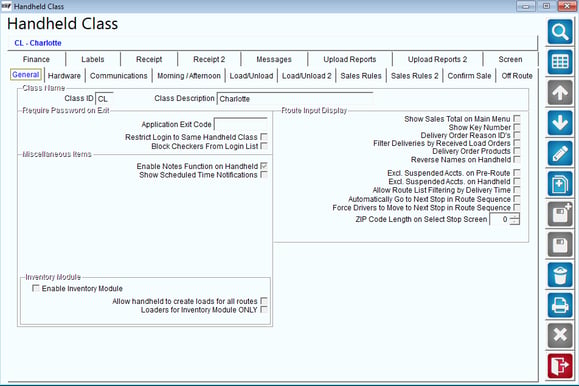The image size is (579, 386).
Task: Switch to the Confirm Sale tab
Action: 469,76
